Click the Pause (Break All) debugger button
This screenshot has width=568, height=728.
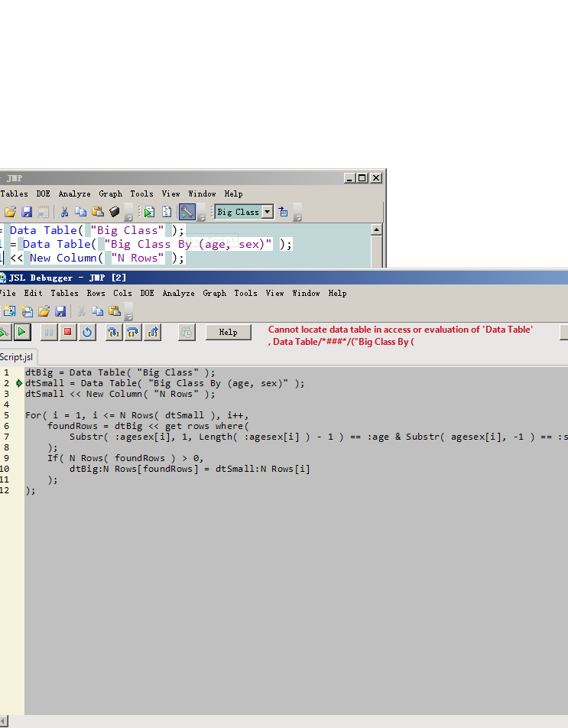49,332
